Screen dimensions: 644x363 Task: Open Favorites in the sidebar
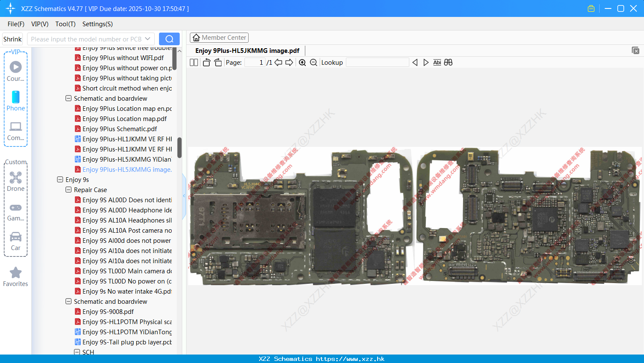16,277
